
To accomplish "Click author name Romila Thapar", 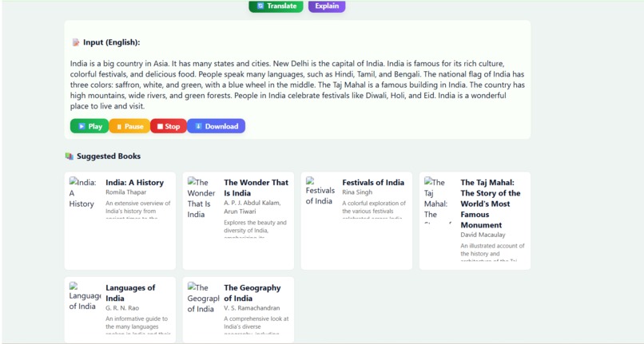I will (125, 192).
